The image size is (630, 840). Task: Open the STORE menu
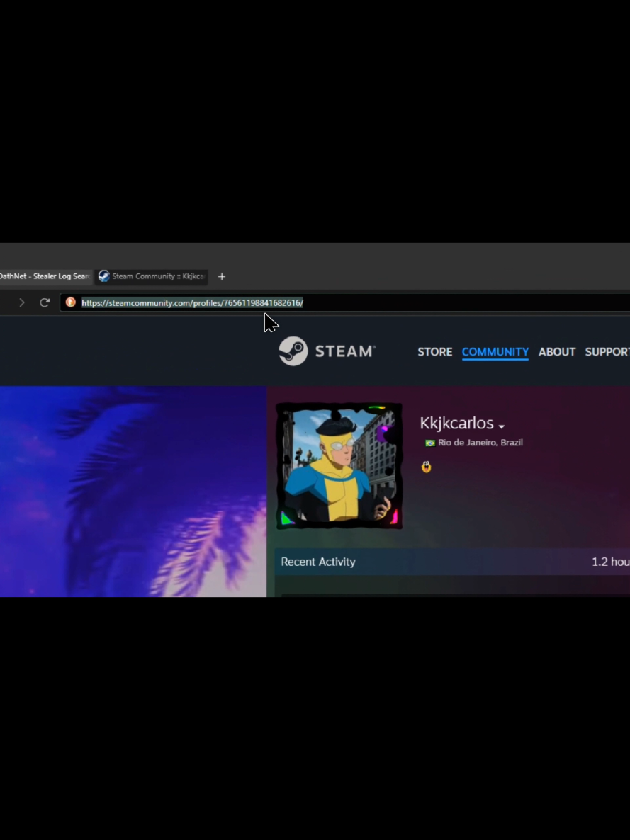tap(435, 352)
